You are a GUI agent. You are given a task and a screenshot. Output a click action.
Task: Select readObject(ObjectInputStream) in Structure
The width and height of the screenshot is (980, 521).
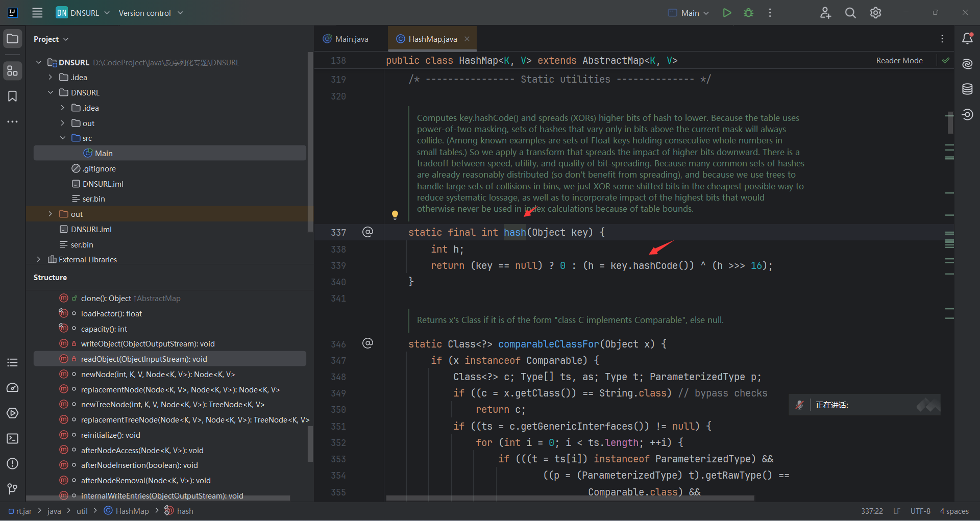169,359
